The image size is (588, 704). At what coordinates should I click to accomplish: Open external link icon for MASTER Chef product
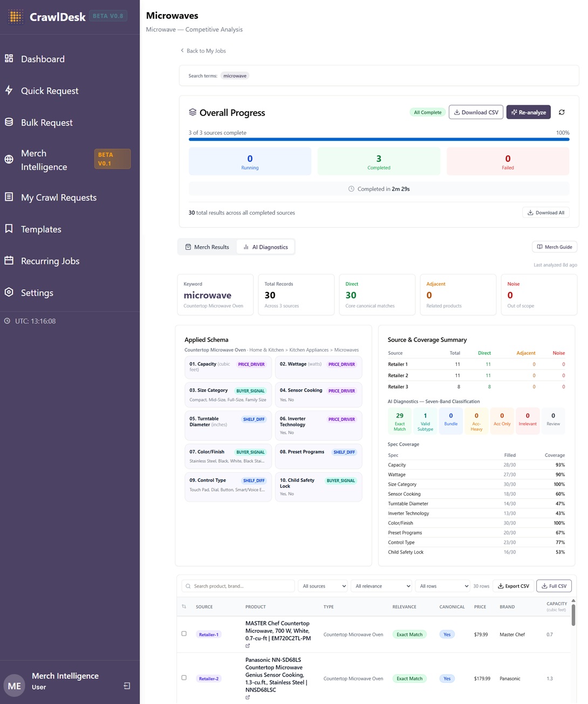coord(248,646)
